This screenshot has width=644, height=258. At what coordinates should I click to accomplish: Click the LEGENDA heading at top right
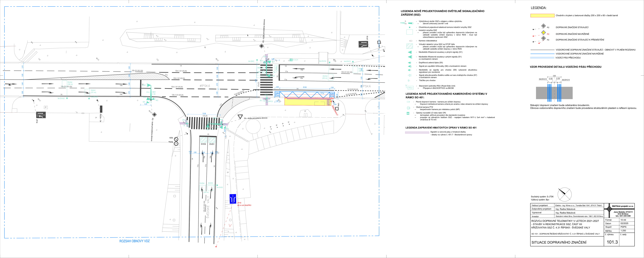(x=539, y=8)
